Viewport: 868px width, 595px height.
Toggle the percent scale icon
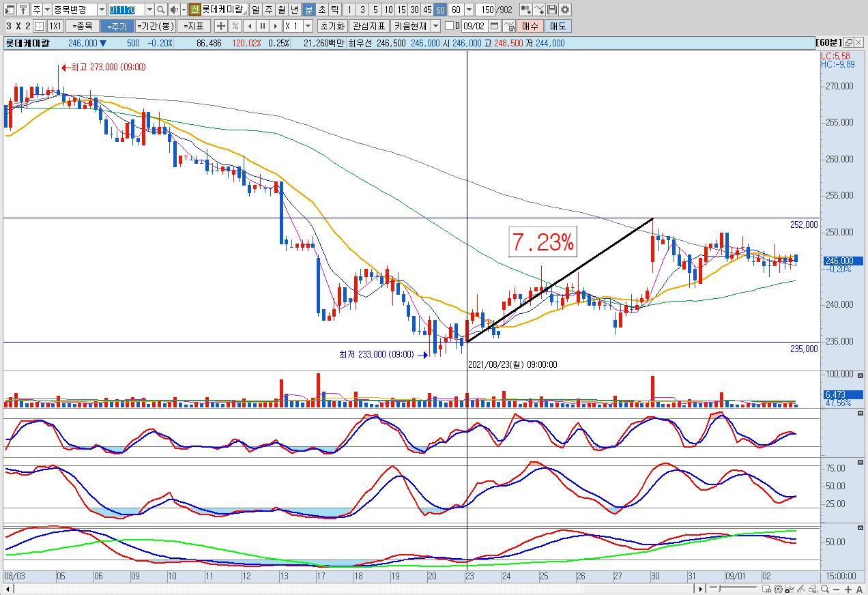235,26
